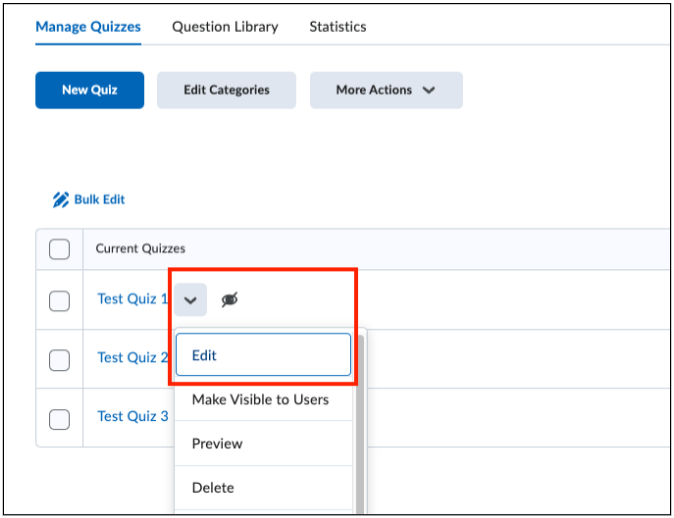
Task: Open the Test Quiz 2 link
Action: tap(132, 358)
